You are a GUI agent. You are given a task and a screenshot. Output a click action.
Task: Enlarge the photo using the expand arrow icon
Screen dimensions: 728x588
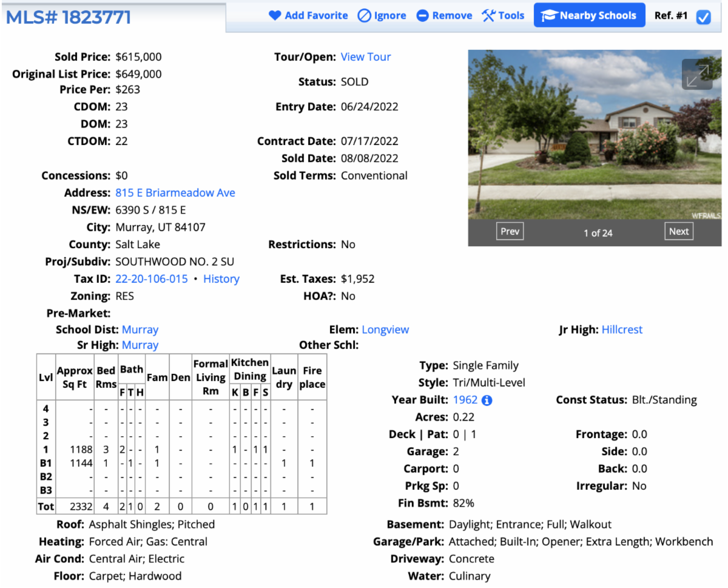tap(696, 75)
